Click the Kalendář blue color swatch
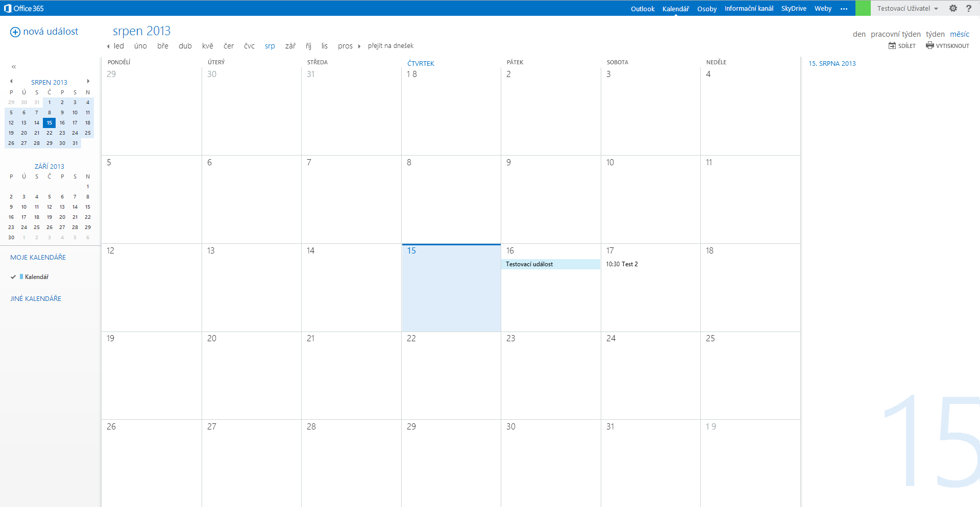Image resolution: width=980 pixels, height=507 pixels. point(21,276)
